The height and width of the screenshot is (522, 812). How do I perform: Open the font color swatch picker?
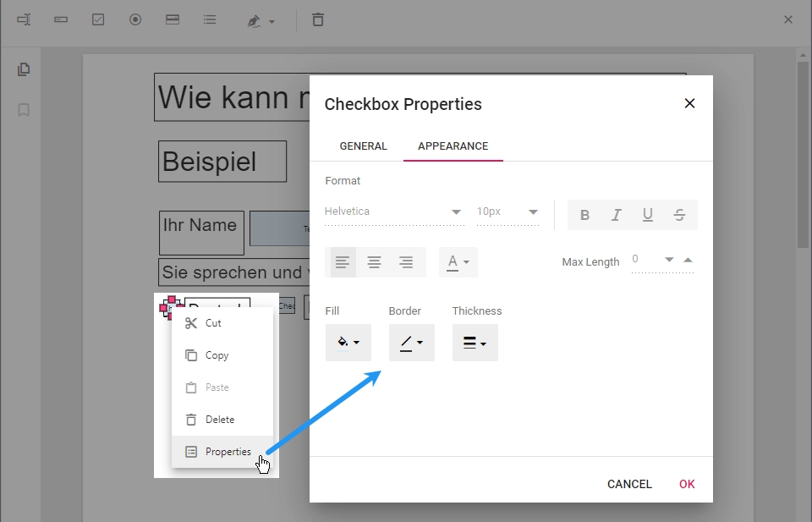click(x=458, y=261)
